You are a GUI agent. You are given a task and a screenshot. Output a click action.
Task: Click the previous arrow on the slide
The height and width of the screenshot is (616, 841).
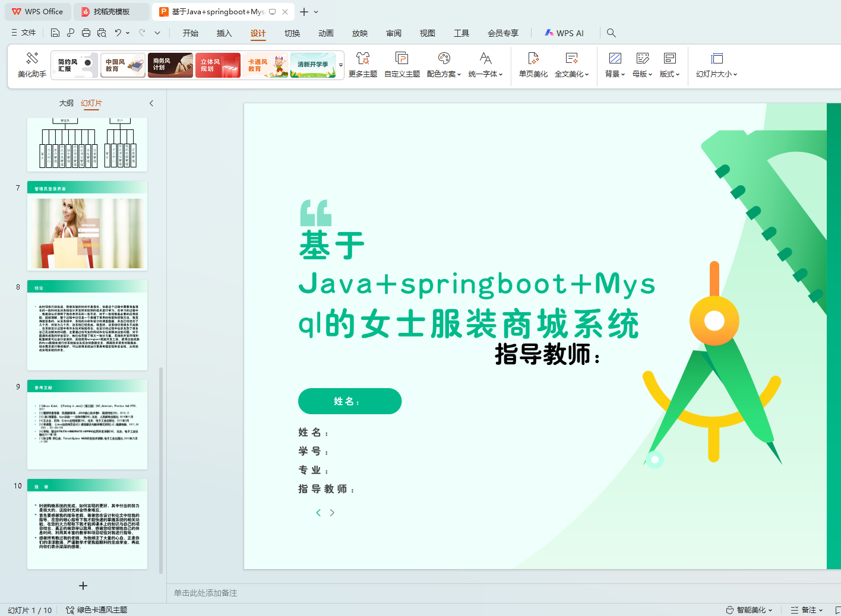318,513
